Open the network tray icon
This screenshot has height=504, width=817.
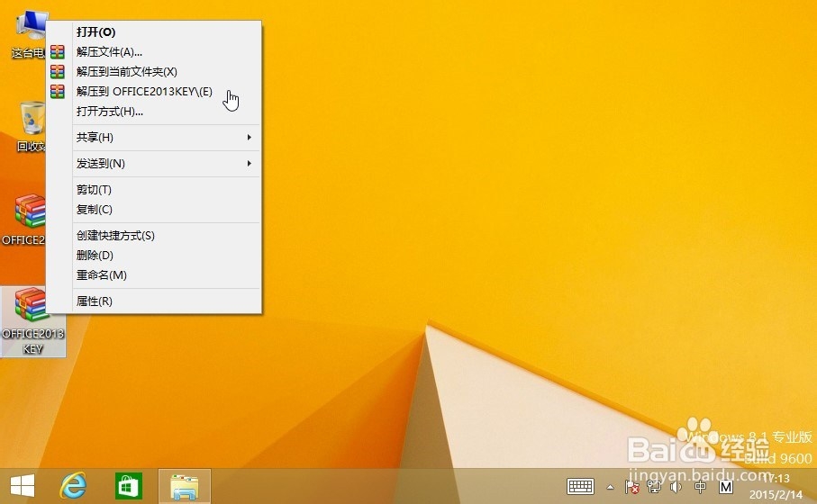pos(653,487)
